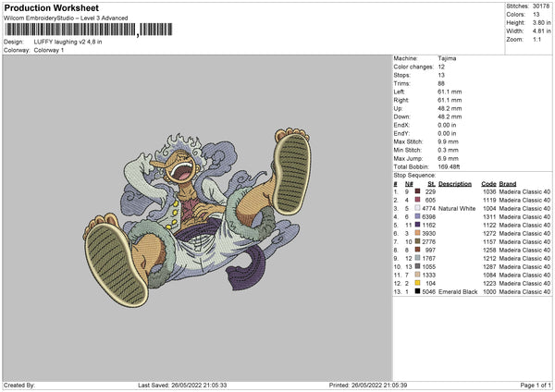This screenshot has width=555, height=392.
Task: Click the code 1000 in the Emerald Black row
Action: click(489, 291)
